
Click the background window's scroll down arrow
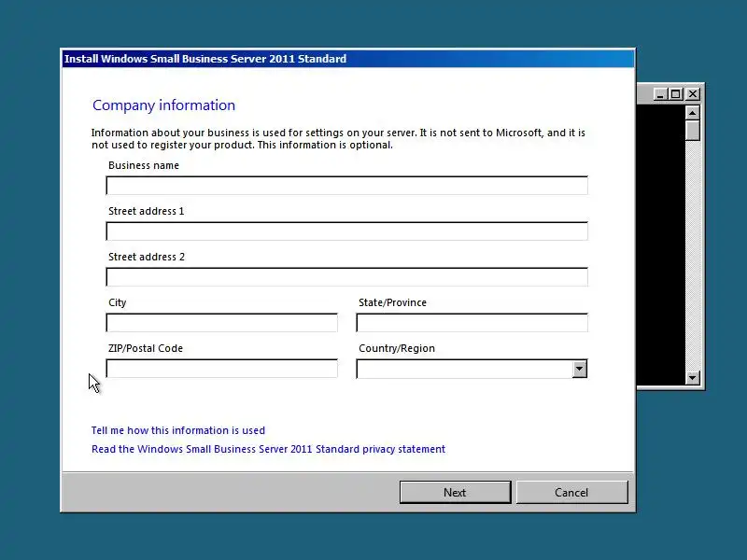click(x=692, y=378)
